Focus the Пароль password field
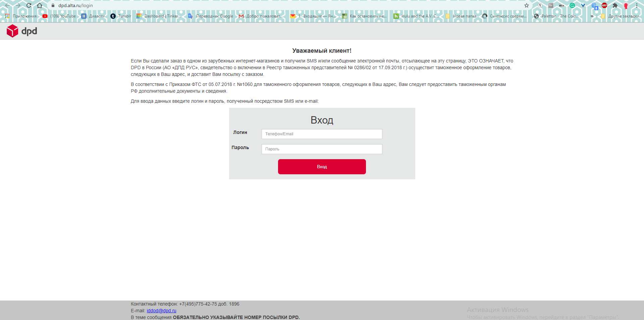This screenshot has width=644, height=320. 322,149
